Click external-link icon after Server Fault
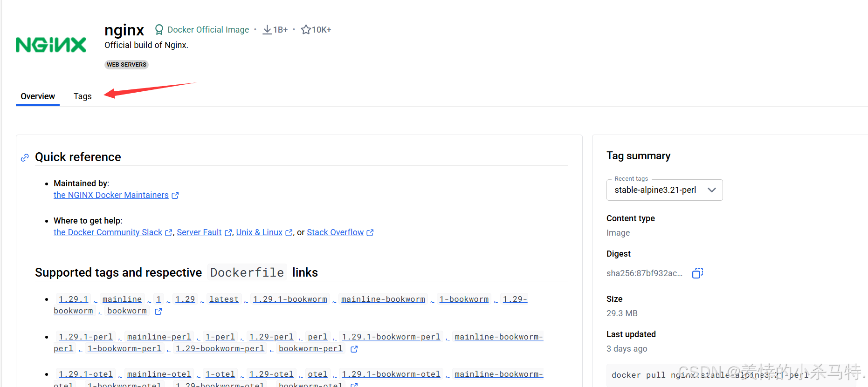Screen dimensions: 868x387 (x=228, y=233)
